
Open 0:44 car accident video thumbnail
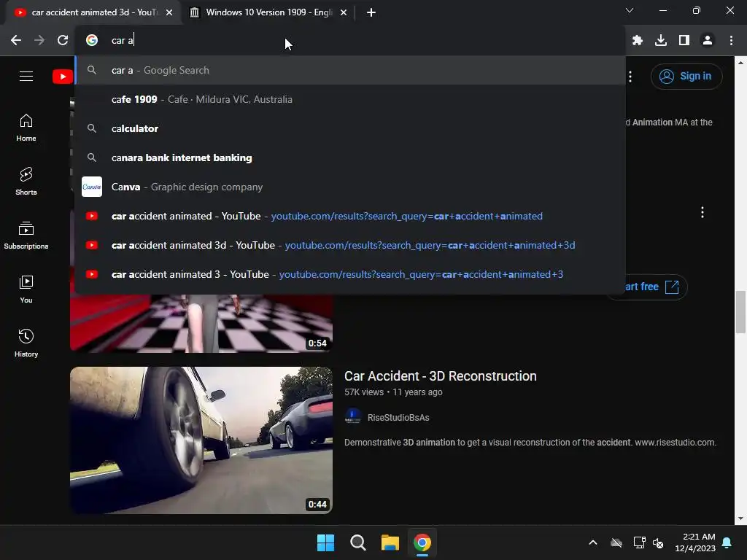[x=201, y=440]
